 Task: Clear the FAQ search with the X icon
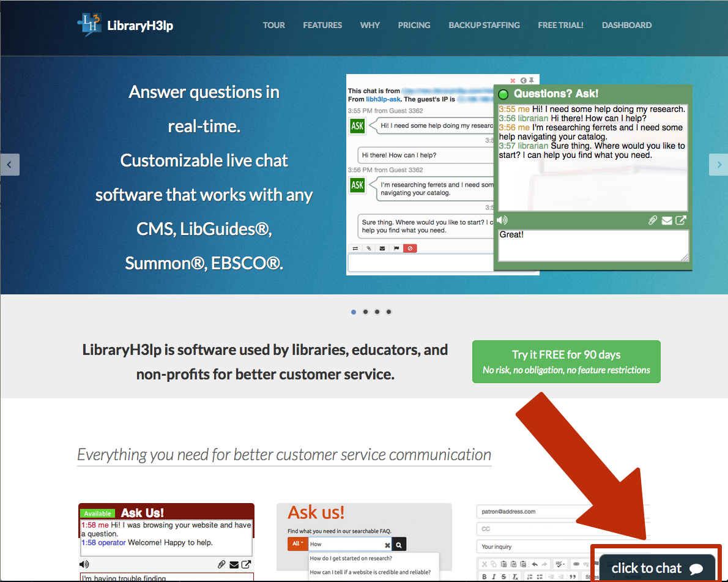tap(387, 543)
